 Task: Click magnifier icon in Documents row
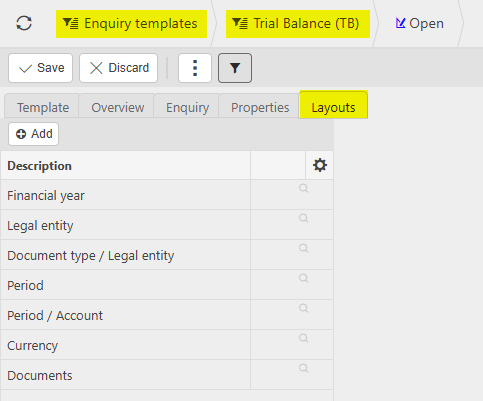303,368
